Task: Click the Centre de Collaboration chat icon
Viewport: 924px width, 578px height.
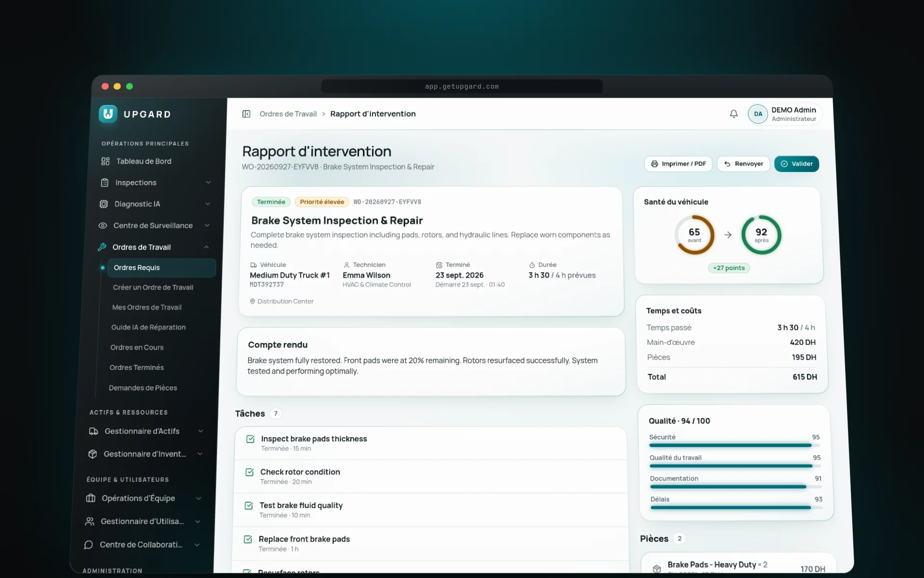Action: click(89, 545)
